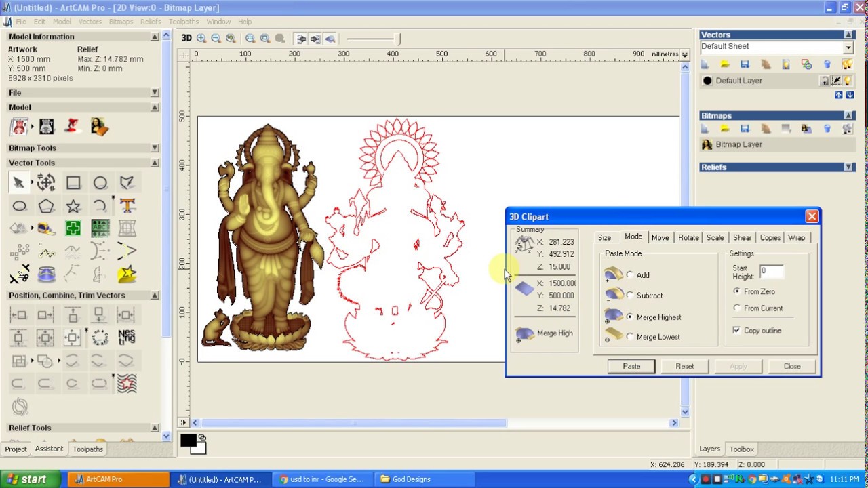Image resolution: width=868 pixels, height=488 pixels.
Task: Expand the File section
Action: [155, 93]
